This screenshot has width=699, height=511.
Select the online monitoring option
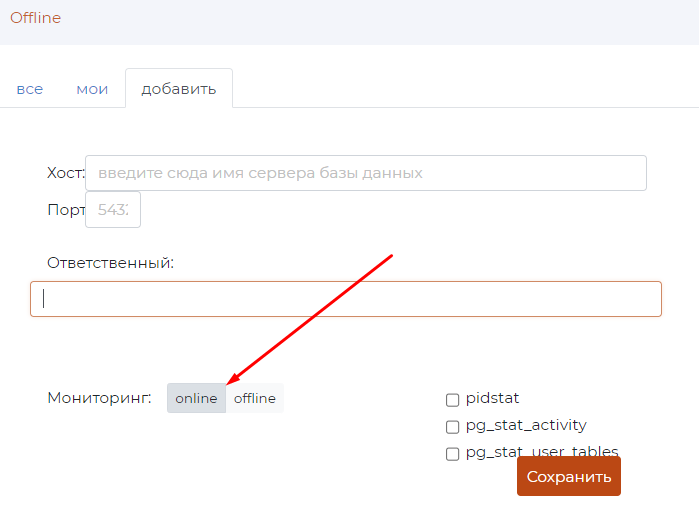[x=196, y=398]
